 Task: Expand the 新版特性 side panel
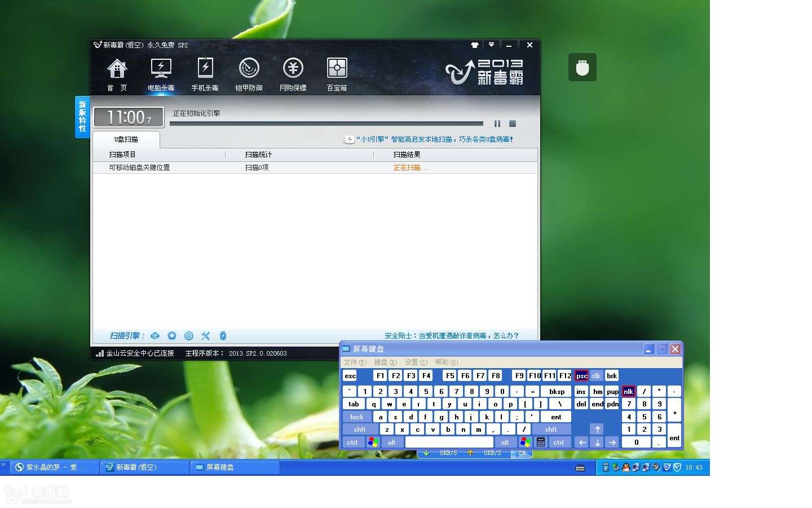(x=82, y=117)
